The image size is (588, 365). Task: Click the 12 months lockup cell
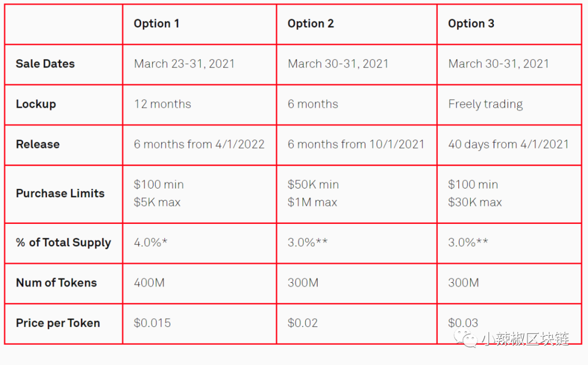tap(162, 104)
